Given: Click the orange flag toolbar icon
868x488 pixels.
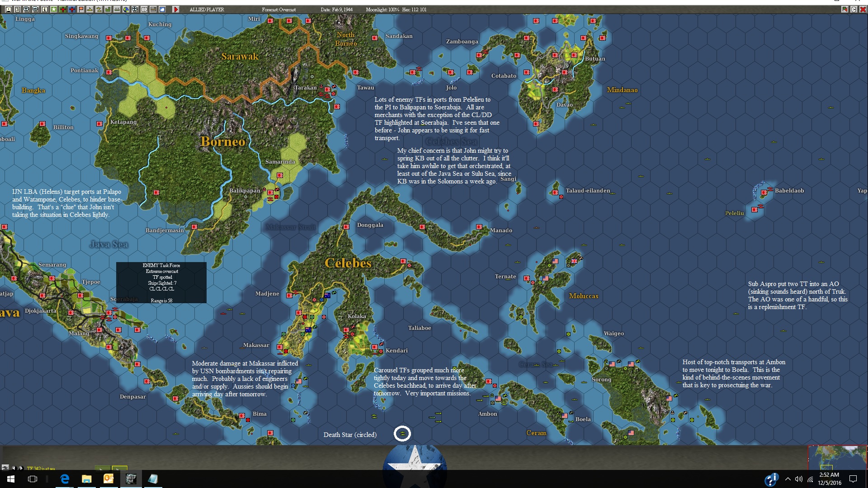Looking at the screenshot, I should (81, 9).
